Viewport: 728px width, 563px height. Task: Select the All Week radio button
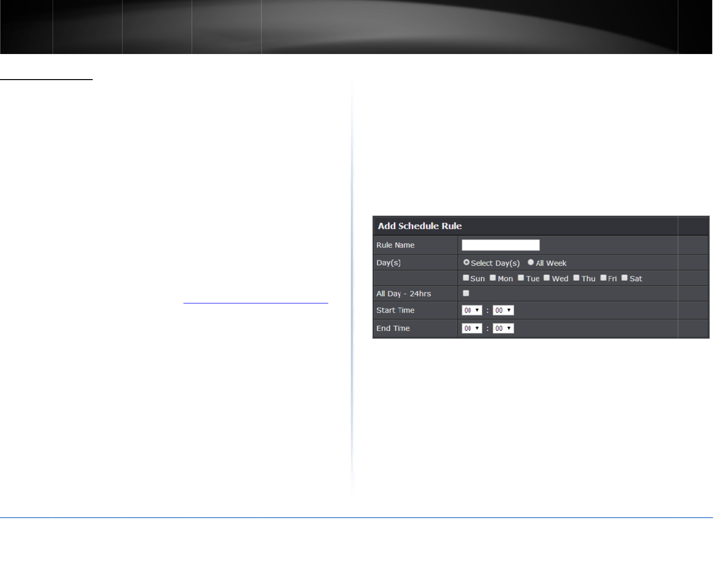click(531, 262)
